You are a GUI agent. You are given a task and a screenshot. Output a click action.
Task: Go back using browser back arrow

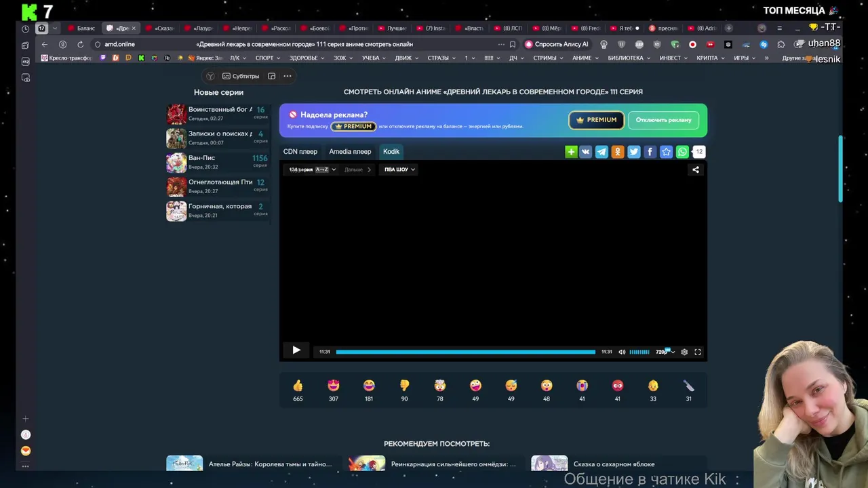(45, 44)
